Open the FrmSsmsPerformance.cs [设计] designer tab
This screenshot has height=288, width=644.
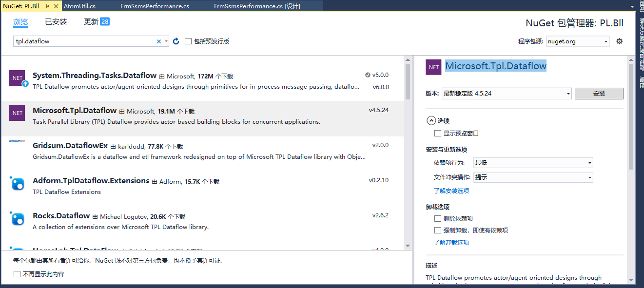tap(257, 6)
